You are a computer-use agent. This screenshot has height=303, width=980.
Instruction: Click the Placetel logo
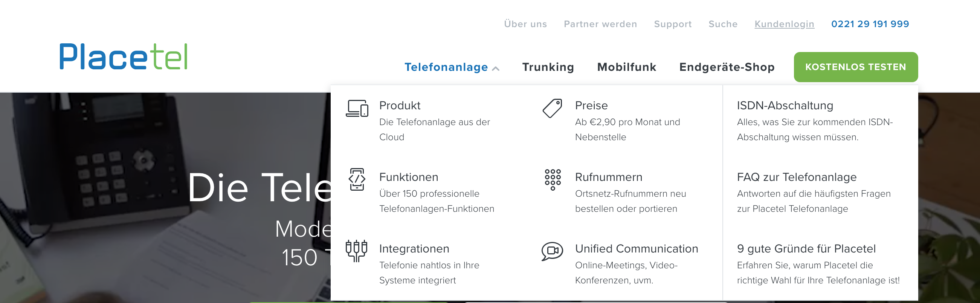click(124, 57)
